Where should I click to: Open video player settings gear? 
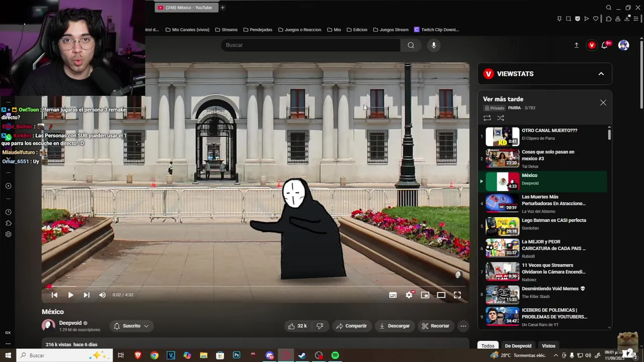[409, 295]
